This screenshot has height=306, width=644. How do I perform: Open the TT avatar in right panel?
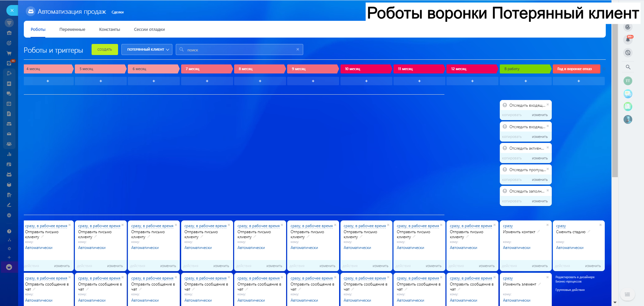pyautogui.click(x=628, y=81)
